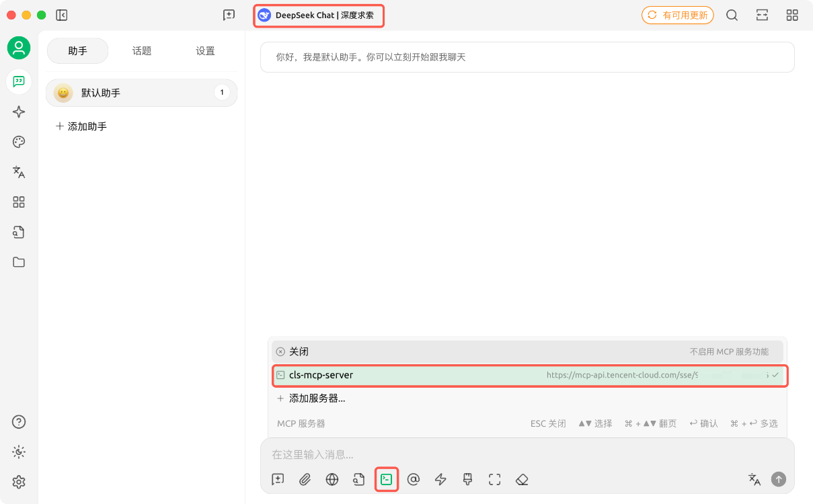The width and height of the screenshot is (813, 504).
Task: Select the chat assistant sidebar icon
Action: pos(19,81)
